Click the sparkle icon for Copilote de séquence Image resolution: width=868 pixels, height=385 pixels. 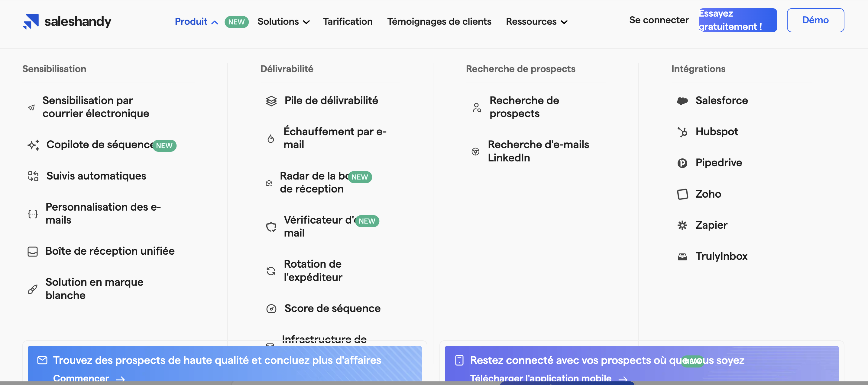tap(33, 145)
